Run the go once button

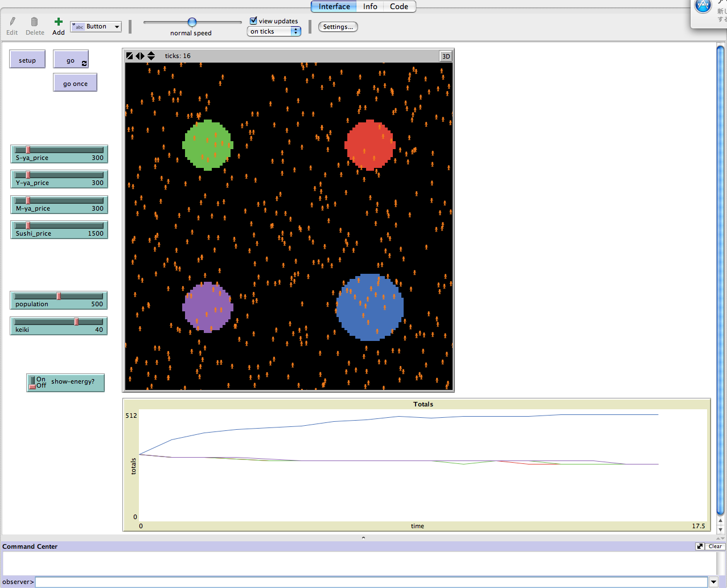point(75,83)
